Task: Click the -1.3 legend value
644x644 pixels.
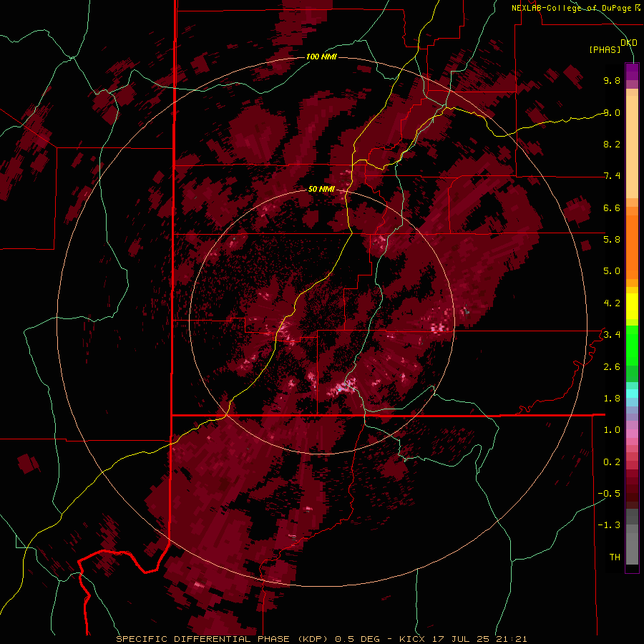Action: [x=609, y=525]
